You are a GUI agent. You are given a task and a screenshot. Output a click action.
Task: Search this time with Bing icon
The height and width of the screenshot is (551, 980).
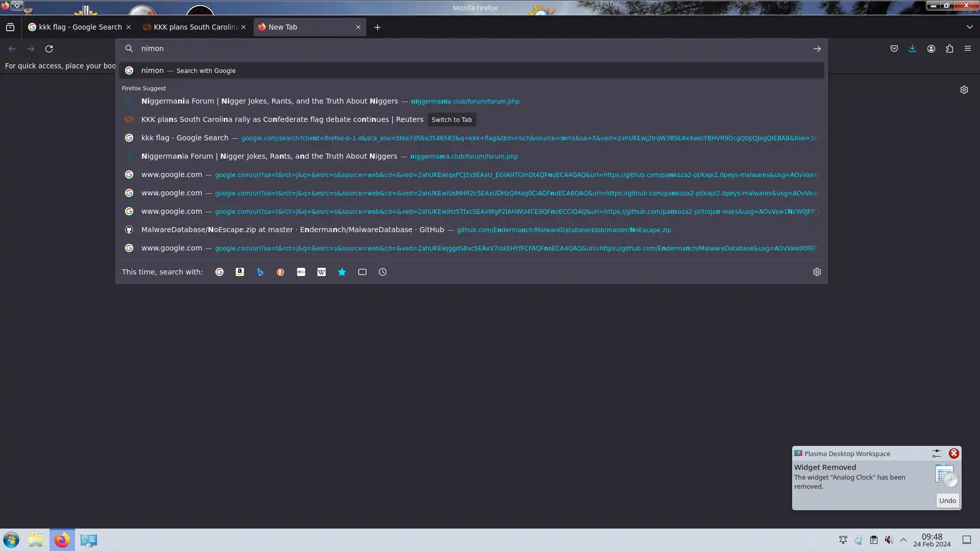coord(260,272)
